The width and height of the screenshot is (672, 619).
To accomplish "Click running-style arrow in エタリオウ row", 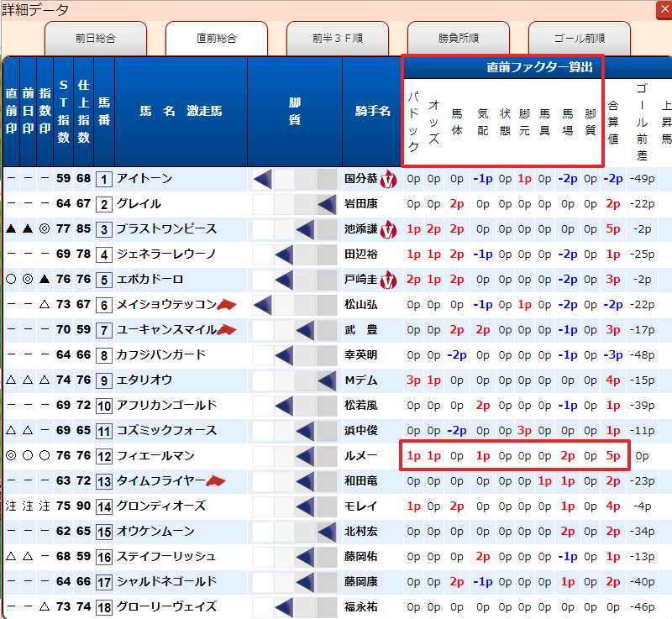I will (x=327, y=380).
